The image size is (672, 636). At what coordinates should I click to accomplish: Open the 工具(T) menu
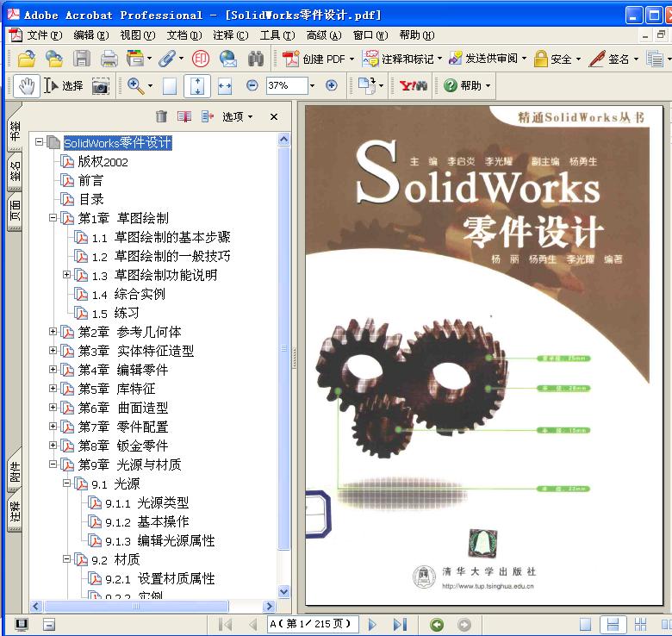(x=277, y=35)
